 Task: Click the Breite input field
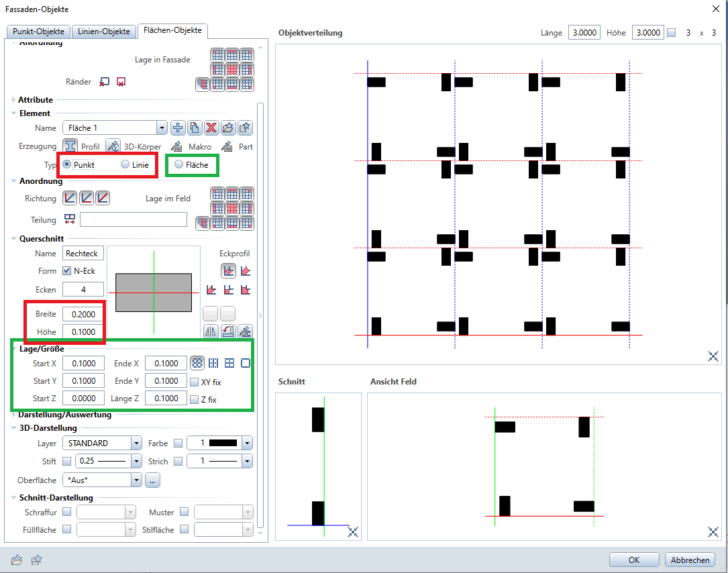(83, 314)
